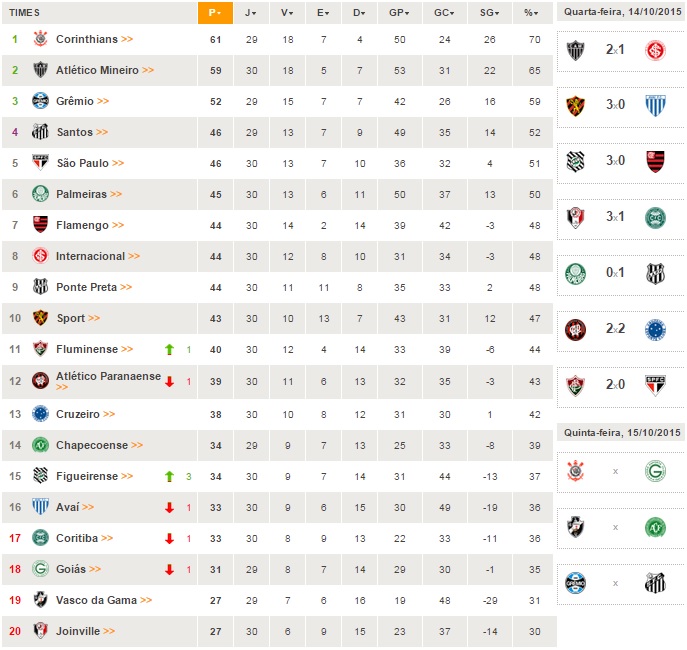This screenshot has height=650, width=687.
Task: Click the Cruzeiro crest in the standings
Action: (x=41, y=413)
